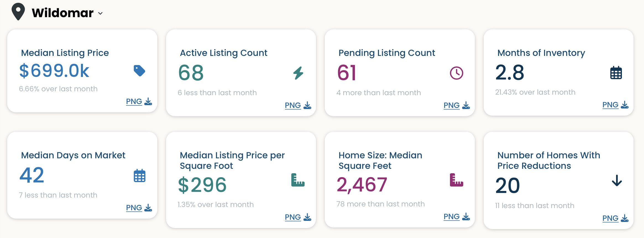Click the green ruler icon on Price per Square Foot
Screen dimensions: 644x238
point(298,180)
